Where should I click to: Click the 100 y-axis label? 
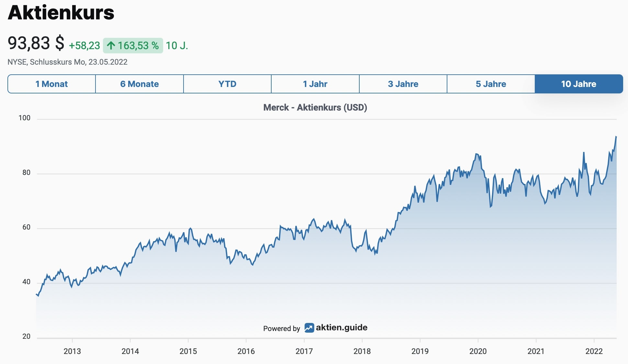pyautogui.click(x=25, y=118)
